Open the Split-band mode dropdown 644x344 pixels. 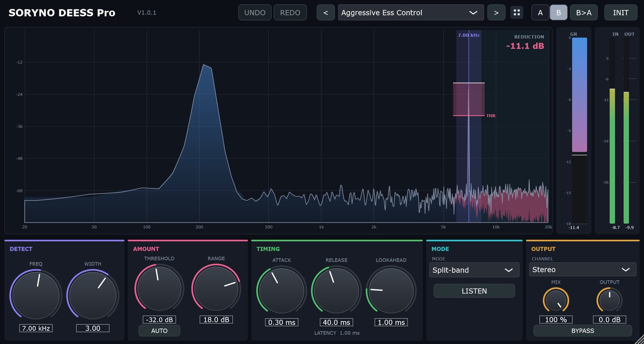[474, 270]
